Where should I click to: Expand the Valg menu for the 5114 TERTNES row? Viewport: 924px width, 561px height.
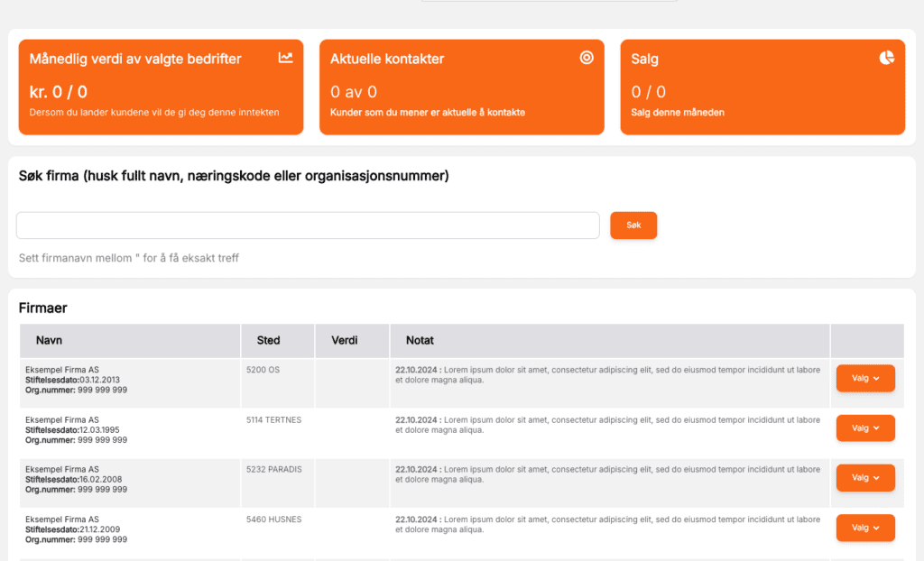click(864, 428)
